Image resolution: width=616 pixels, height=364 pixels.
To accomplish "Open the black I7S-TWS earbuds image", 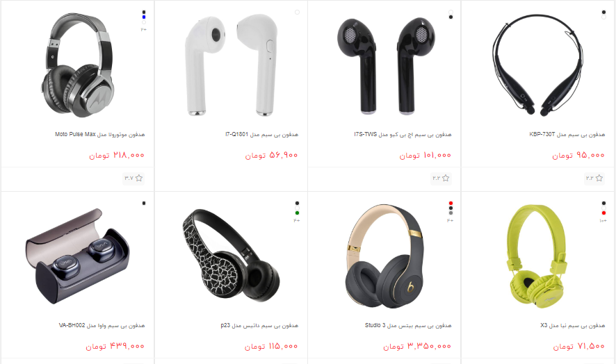I will tap(386, 65).
